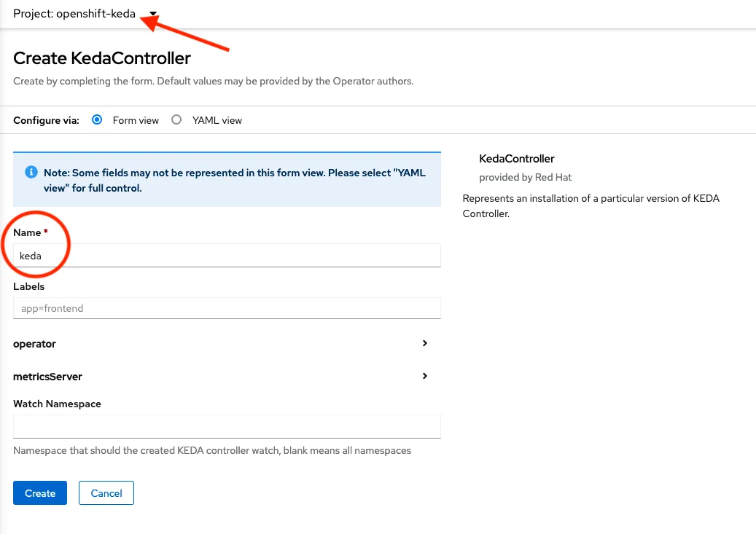Click the blue info icon in the note banner
756x534 pixels.
click(31, 172)
